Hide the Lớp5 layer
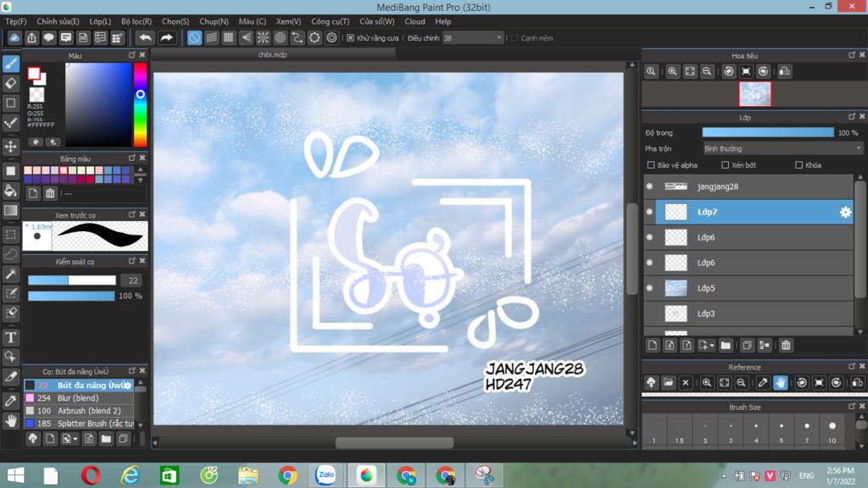Screen dimensions: 868x488 click(650, 288)
